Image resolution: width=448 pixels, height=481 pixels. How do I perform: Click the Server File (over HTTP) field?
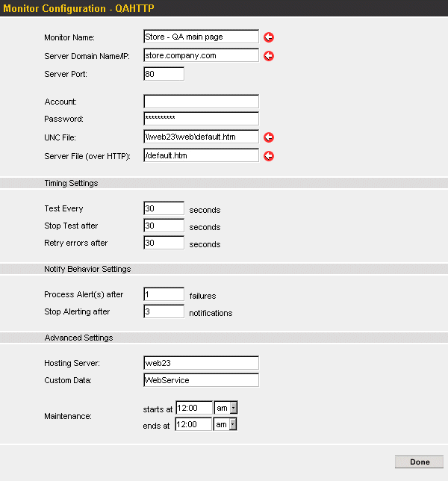(201, 155)
